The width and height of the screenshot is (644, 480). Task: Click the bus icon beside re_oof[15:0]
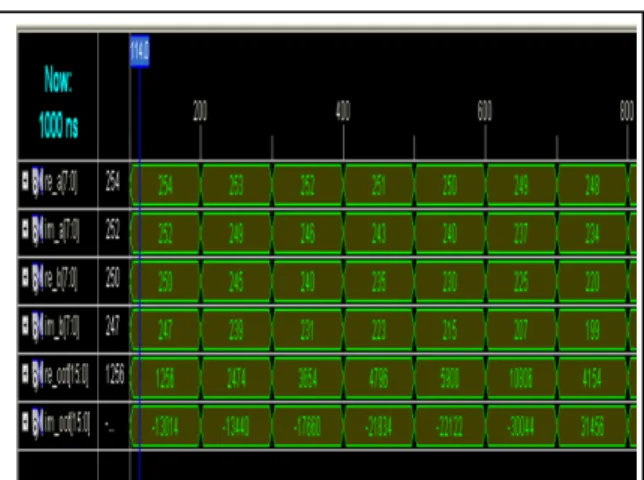click(37, 376)
